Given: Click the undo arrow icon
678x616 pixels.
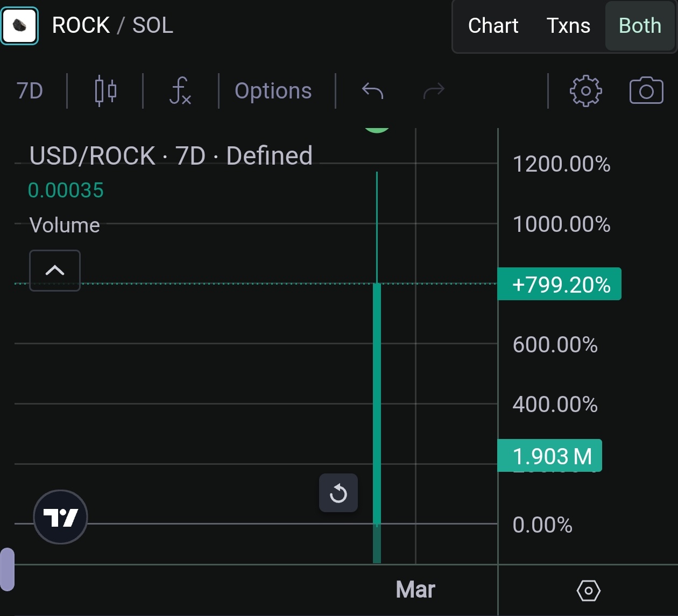Looking at the screenshot, I should coord(372,91).
